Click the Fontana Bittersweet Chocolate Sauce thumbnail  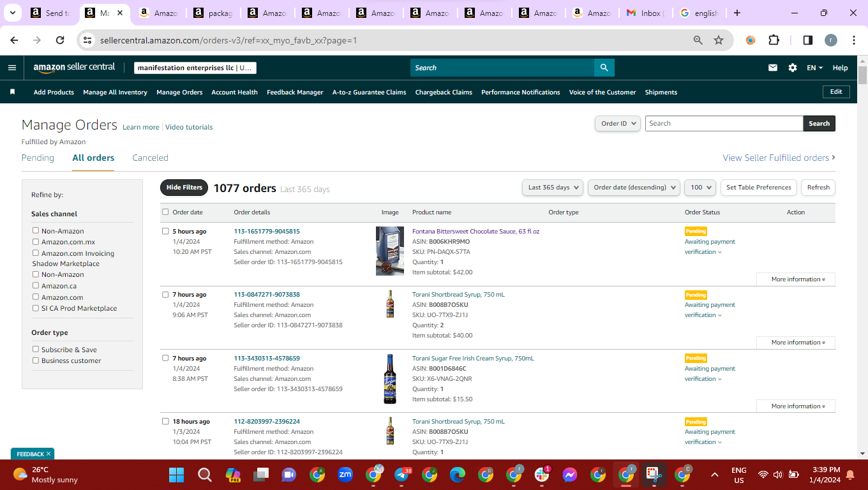[x=390, y=251]
